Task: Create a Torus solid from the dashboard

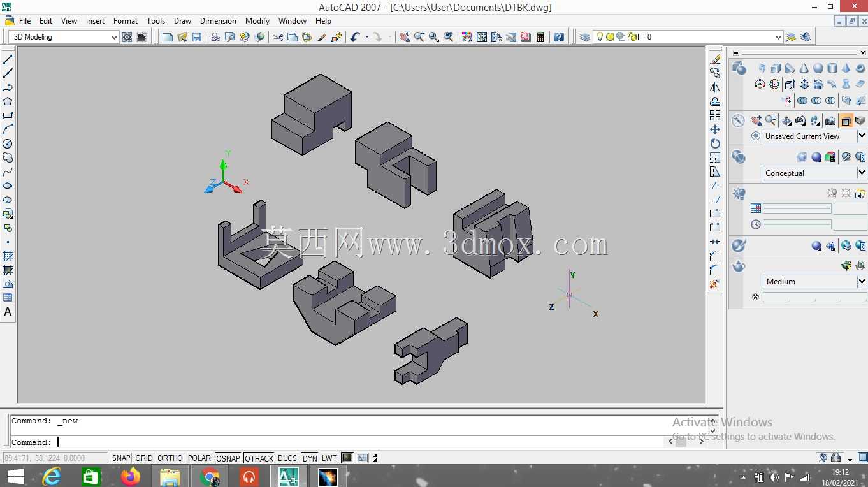Action: coord(860,68)
